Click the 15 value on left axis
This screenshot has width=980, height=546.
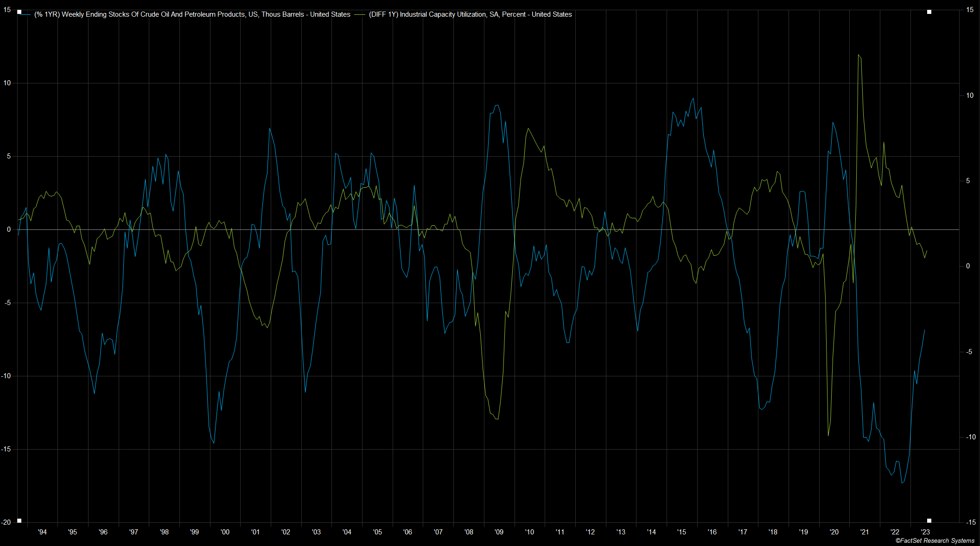click(x=7, y=10)
